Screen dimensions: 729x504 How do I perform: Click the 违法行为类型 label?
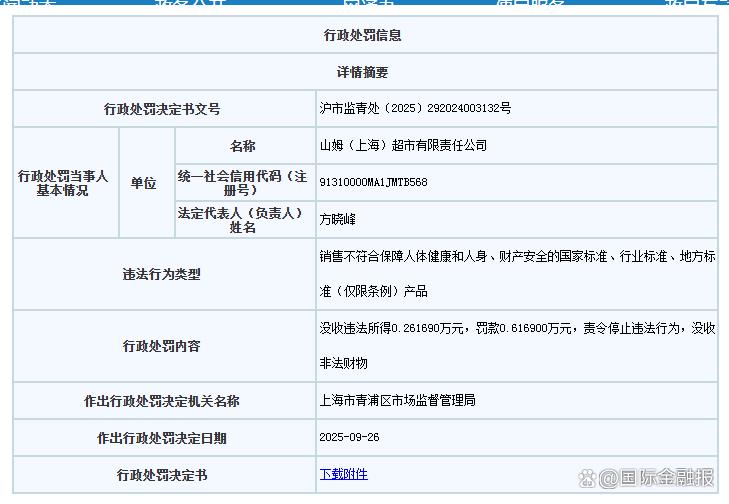(162, 274)
